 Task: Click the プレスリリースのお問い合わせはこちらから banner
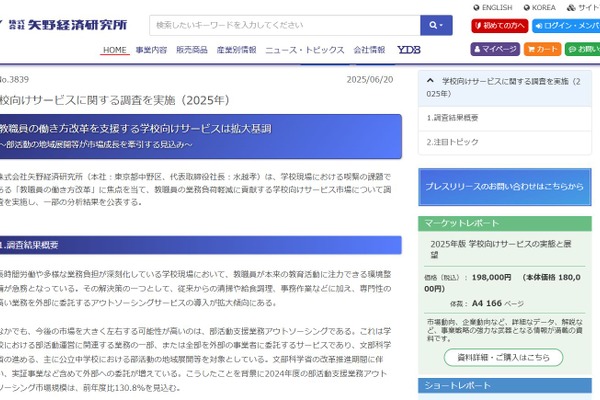505,187
